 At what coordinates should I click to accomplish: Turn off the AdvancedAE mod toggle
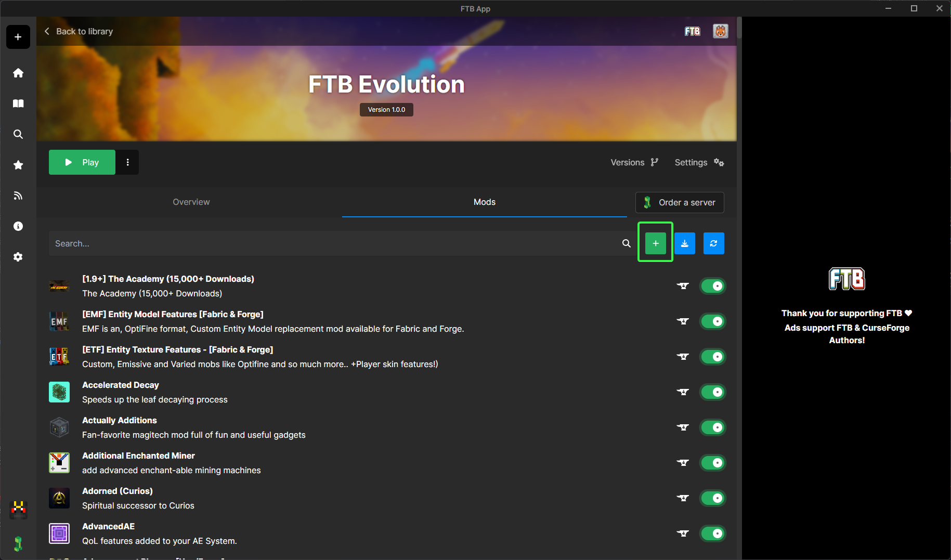712,533
